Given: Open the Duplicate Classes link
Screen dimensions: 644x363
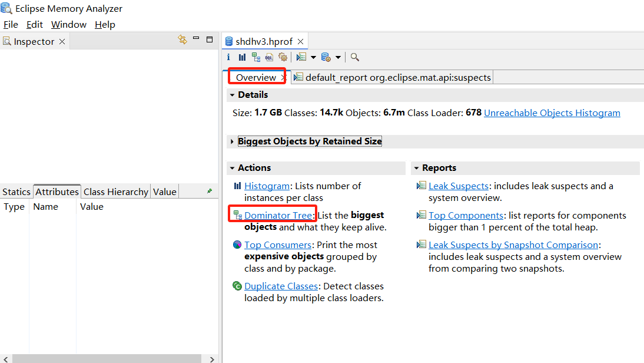Looking at the screenshot, I should tap(281, 286).
